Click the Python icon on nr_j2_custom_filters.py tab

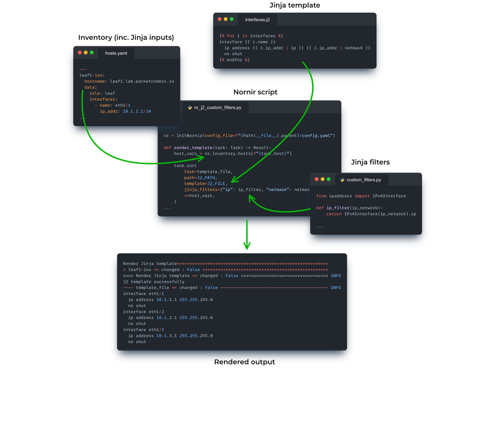point(190,107)
